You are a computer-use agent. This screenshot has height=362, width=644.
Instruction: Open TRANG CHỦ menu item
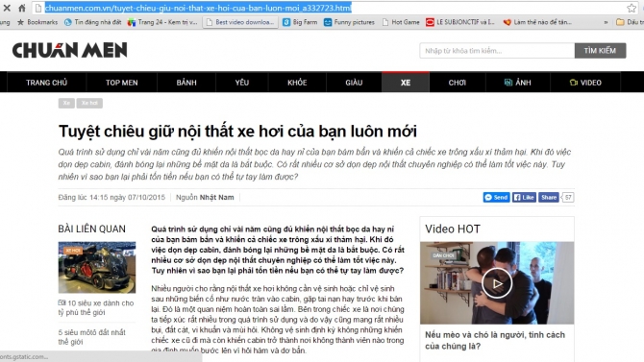[x=46, y=83]
